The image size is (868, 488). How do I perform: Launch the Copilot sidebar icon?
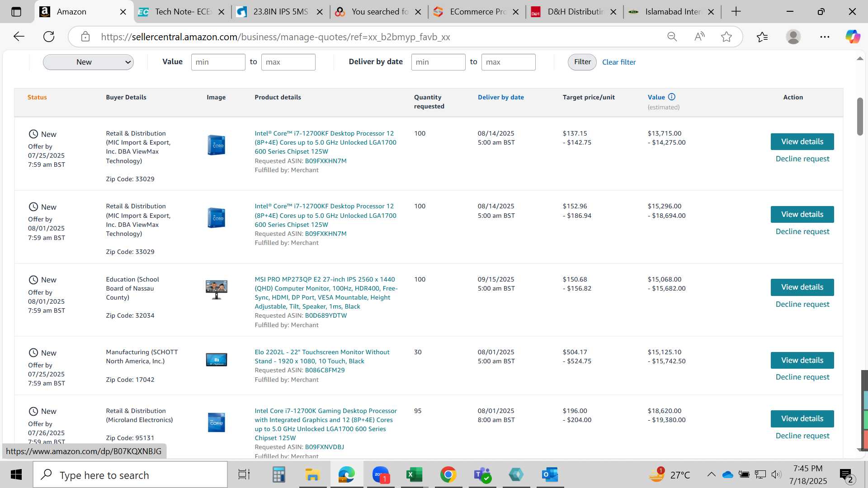(x=853, y=37)
